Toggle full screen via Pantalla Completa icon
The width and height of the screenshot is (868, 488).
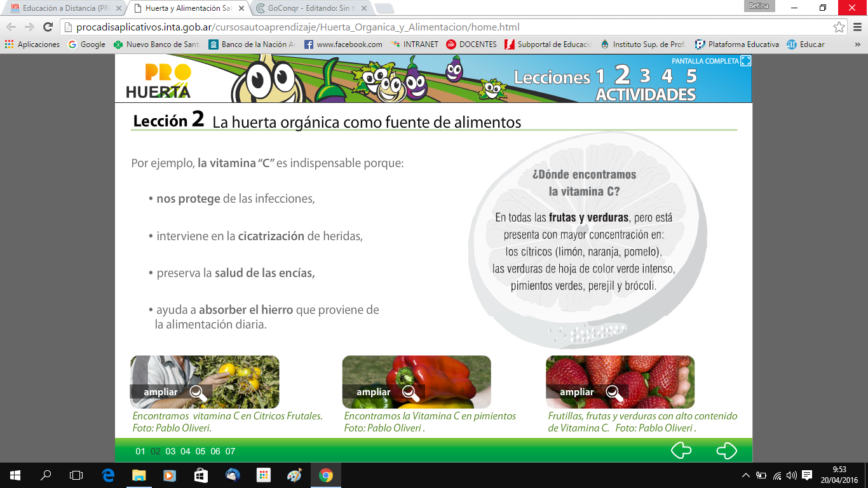point(746,61)
